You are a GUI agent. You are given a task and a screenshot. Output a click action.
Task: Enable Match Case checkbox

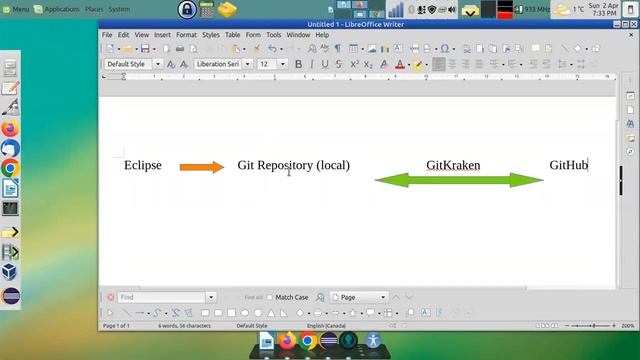pos(270,297)
